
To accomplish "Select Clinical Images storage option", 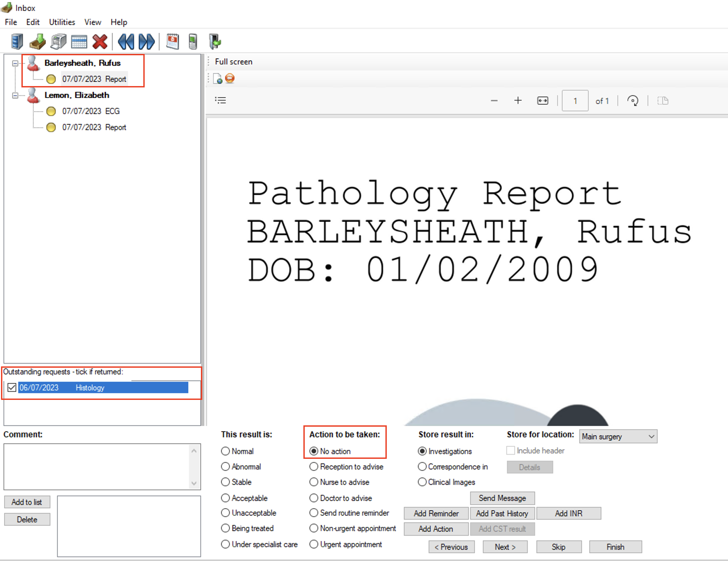I will point(422,482).
